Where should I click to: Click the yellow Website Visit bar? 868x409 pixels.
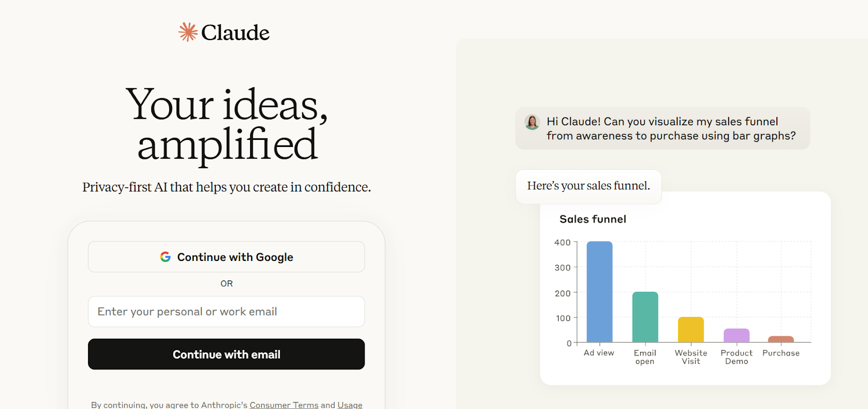[691, 329]
